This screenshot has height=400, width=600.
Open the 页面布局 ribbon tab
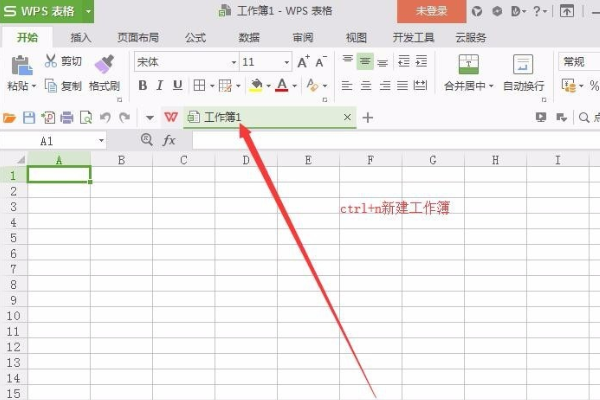click(138, 38)
